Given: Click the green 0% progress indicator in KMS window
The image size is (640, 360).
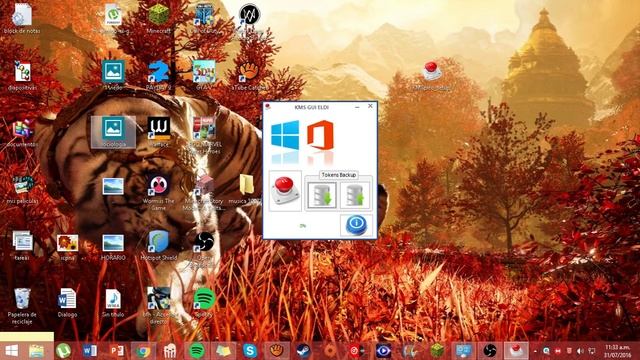Looking at the screenshot, I should pos(302,225).
